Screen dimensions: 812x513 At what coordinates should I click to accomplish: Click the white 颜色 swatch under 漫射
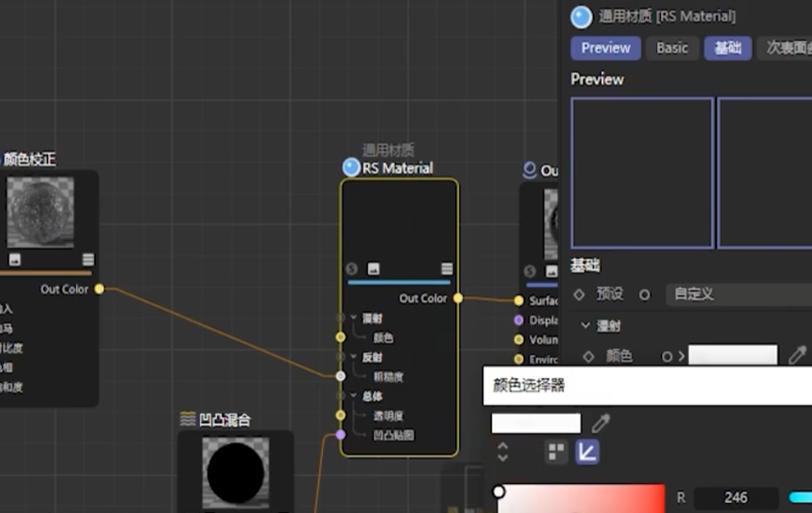coord(732,355)
